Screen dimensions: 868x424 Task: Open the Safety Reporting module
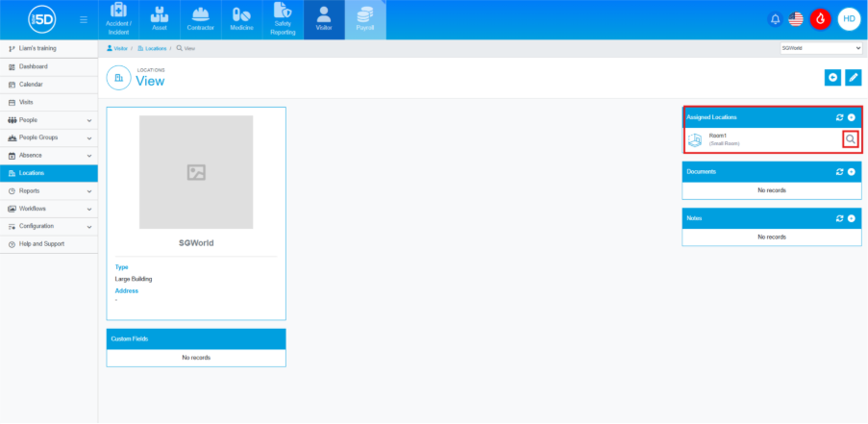pyautogui.click(x=283, y=19)
